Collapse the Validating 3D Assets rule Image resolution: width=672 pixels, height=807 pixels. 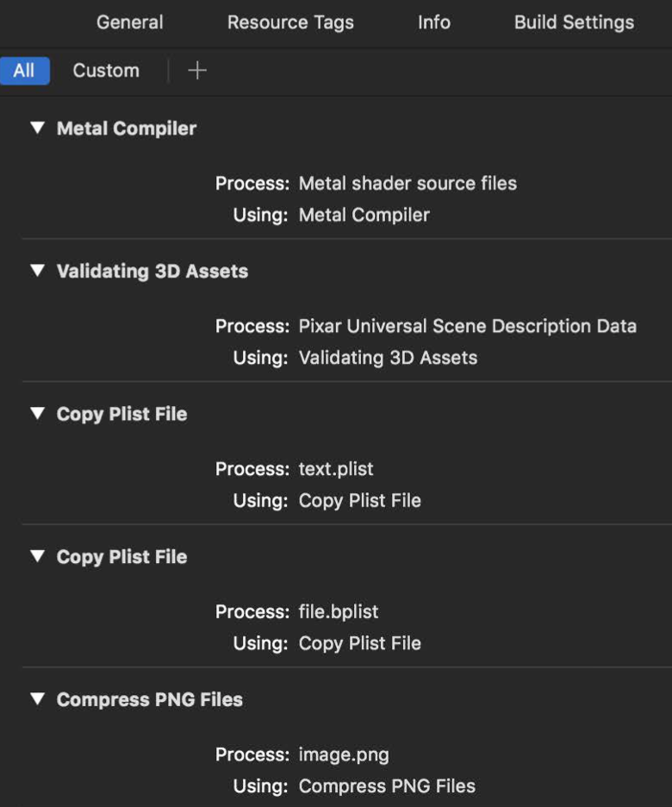(x=36, y=271)
